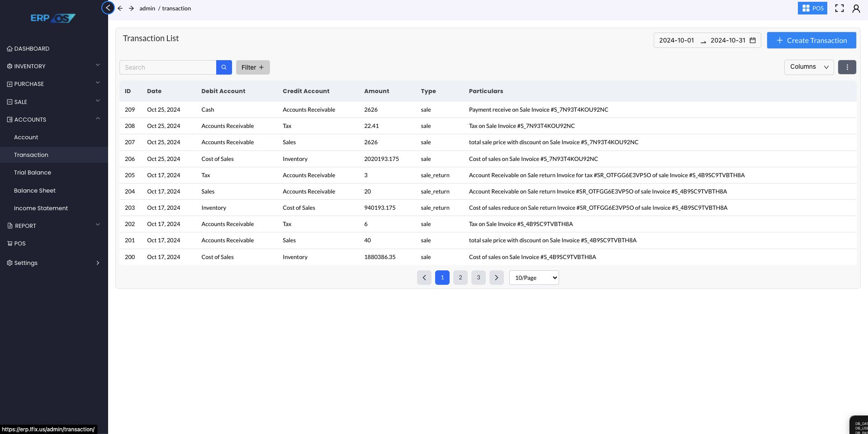Click transaction ID 207 cell

click(130, 142)
